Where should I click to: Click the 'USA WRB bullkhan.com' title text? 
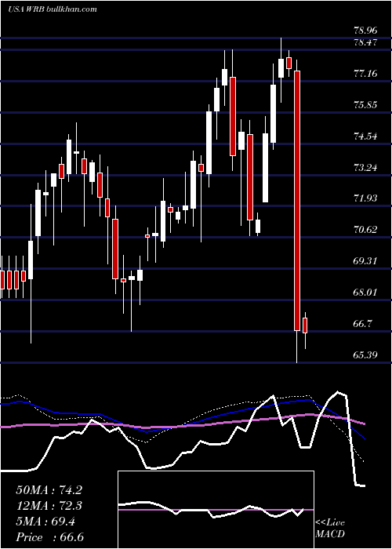coord(53,9)
